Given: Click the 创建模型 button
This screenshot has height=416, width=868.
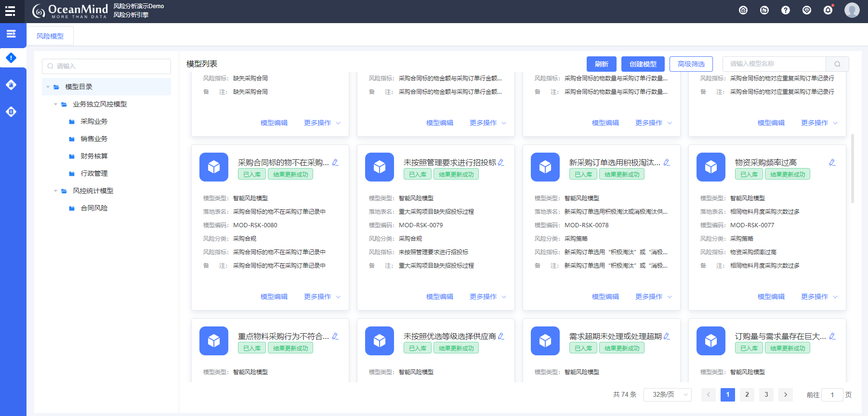Looking at the screenshot, I should 643,64.
